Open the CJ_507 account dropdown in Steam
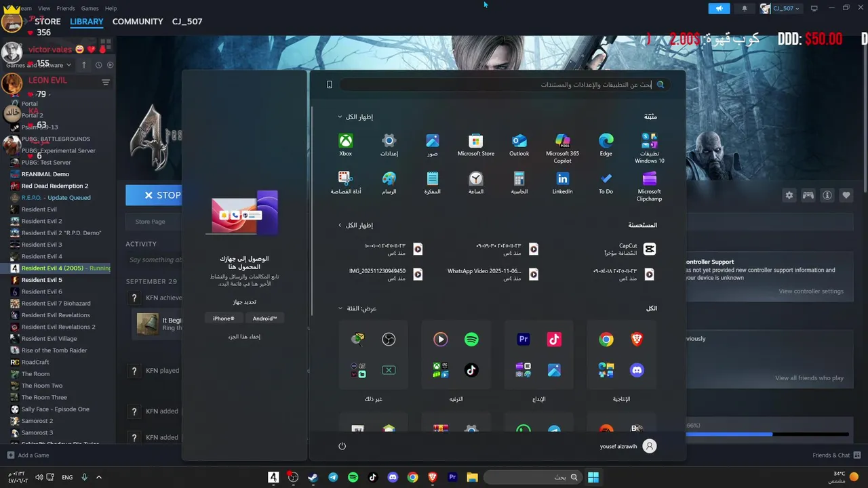Viewport: 868px width, 488px height. pos(780,8)
